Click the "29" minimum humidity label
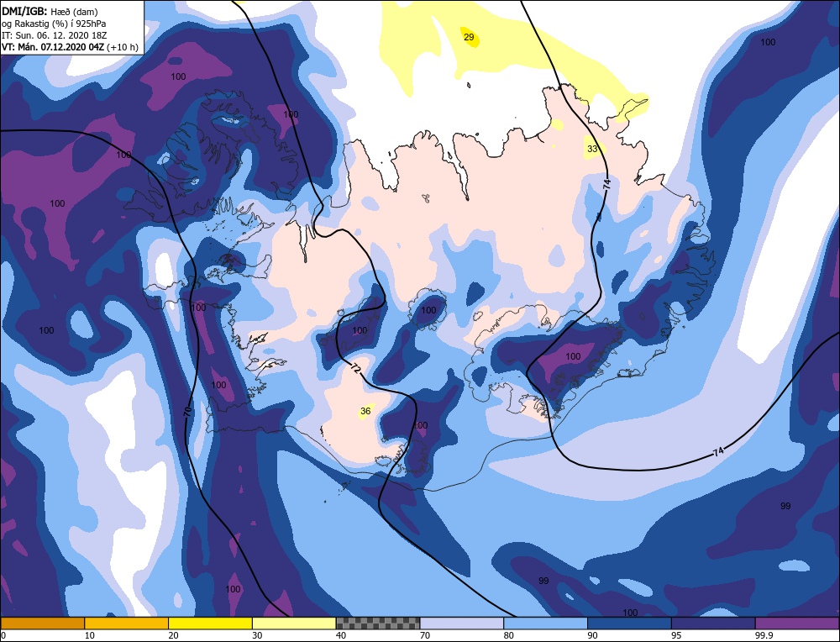The width and height of the screenshot is (840, 642). point(469,37)
